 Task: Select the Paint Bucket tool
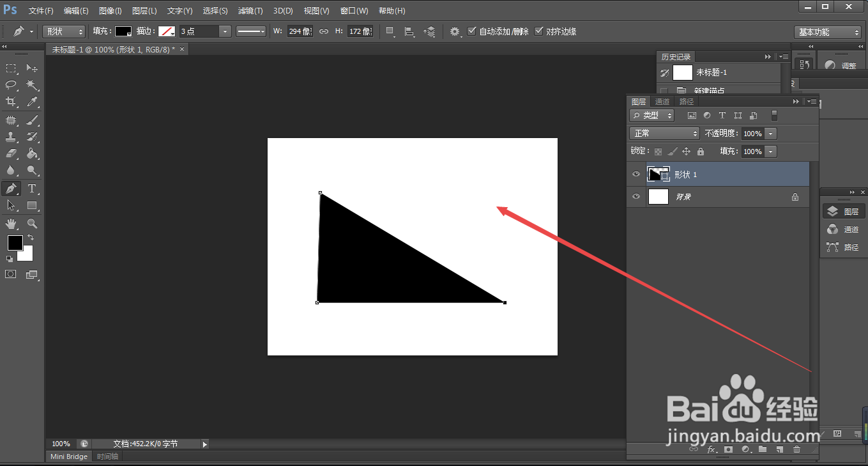(x=32, y=153)
